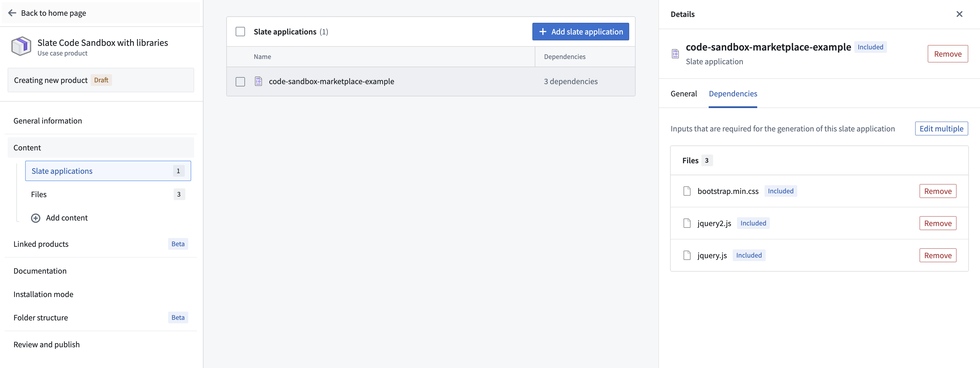Open Files under Content
Image resolution: width=980 pixels, height=368 pixels.
pos(108,194)
